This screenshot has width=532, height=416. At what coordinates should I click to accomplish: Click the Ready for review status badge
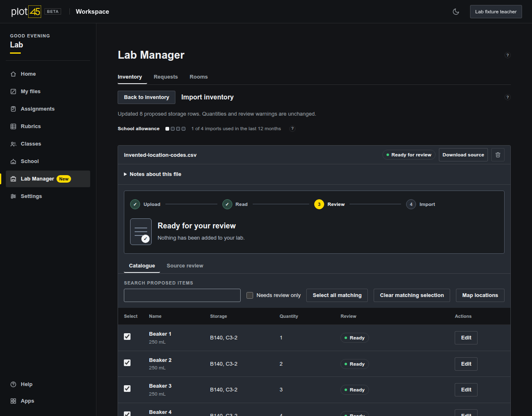[409, 155]
